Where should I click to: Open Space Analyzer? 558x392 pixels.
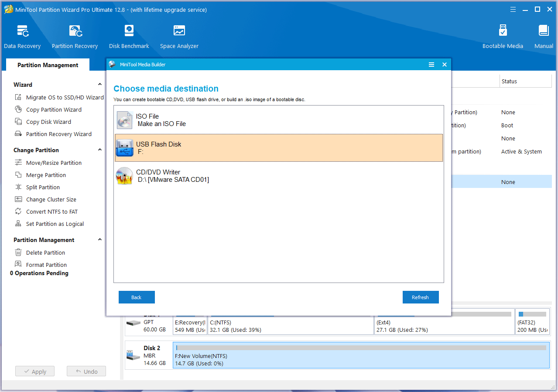click(179, 37)
